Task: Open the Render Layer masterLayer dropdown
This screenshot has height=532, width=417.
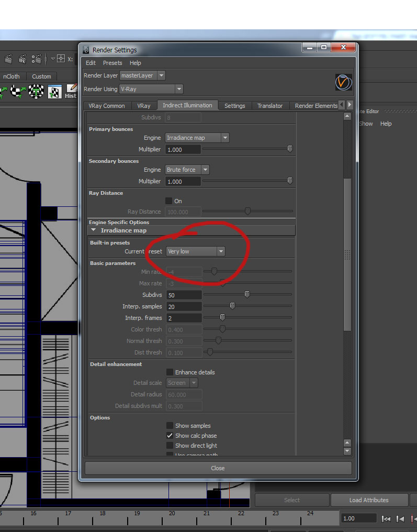Action: click(142, 75)
